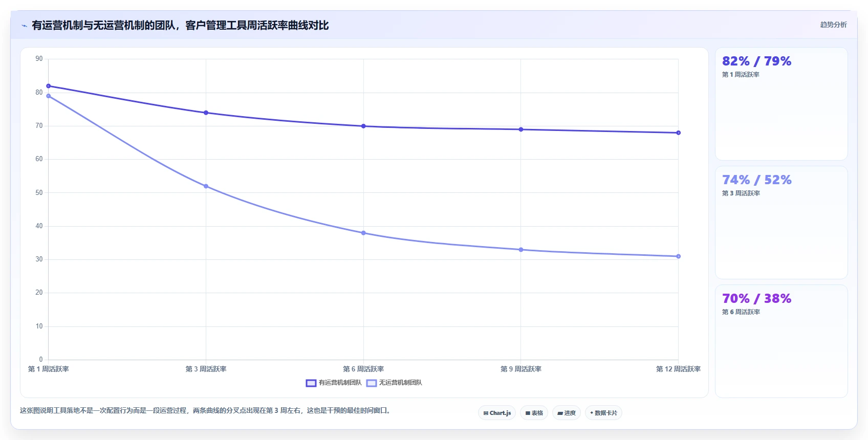868x440 pixels.
Task: Click the Chart.js pill button
Action: pos(497,413)
